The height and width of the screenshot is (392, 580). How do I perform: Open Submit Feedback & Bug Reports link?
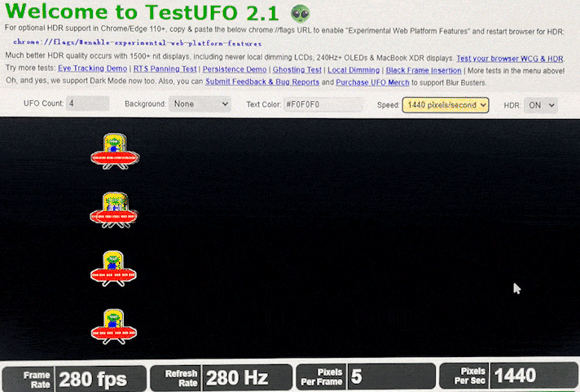coord(262,81)
